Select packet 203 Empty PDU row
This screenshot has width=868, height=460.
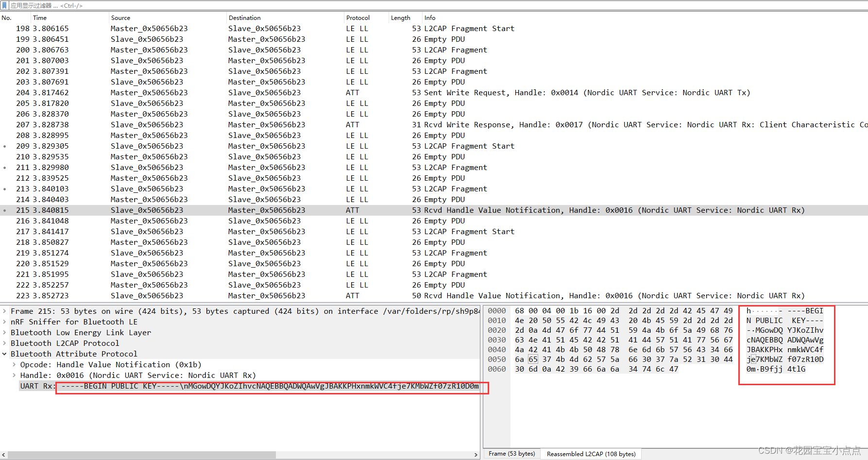point(434,82)
